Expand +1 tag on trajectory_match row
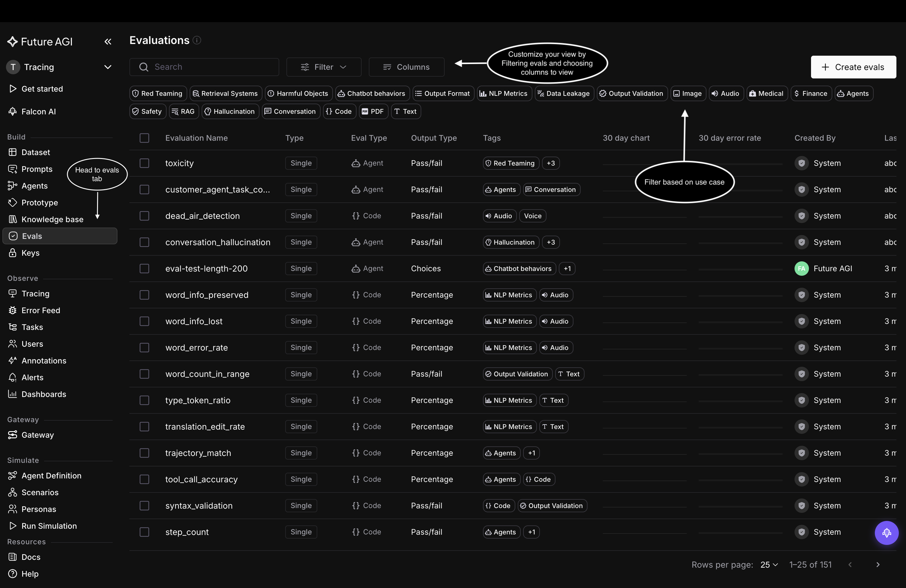Screen dimensions: 906x588 coord(531,453)
